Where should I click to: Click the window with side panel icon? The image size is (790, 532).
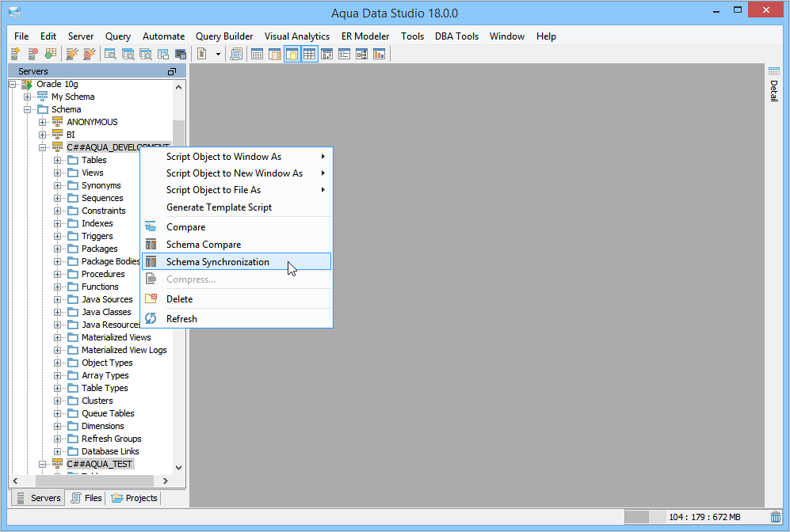tap(275, 54)
